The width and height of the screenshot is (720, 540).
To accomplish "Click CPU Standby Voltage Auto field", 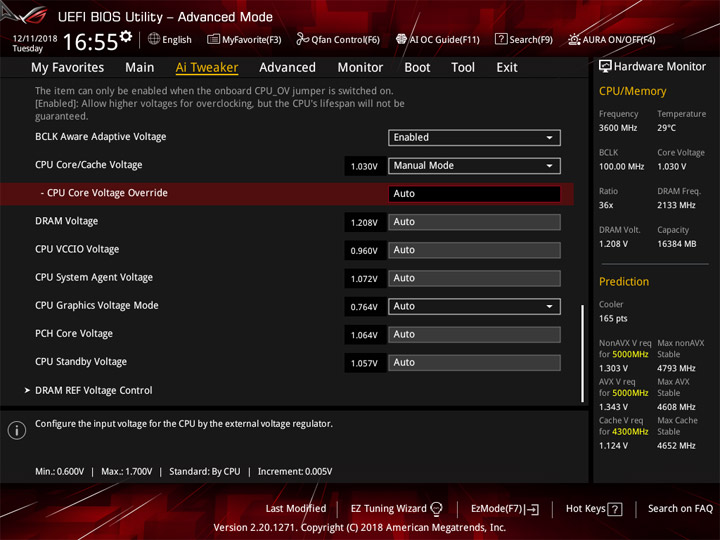I will pyautogui.click(x=474, y=363).
